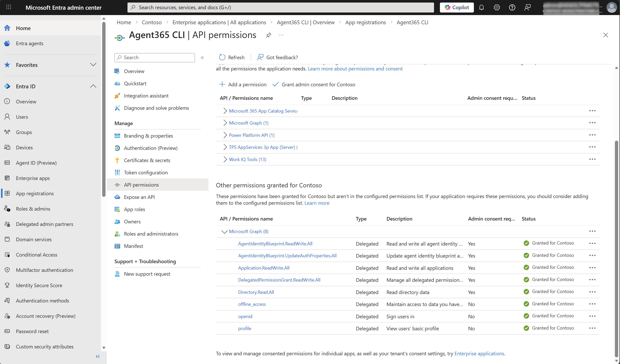Screen dimensions: 620x364
Task: Open Enterprise applications link at page bottom
Action: [x=479, y=354]
